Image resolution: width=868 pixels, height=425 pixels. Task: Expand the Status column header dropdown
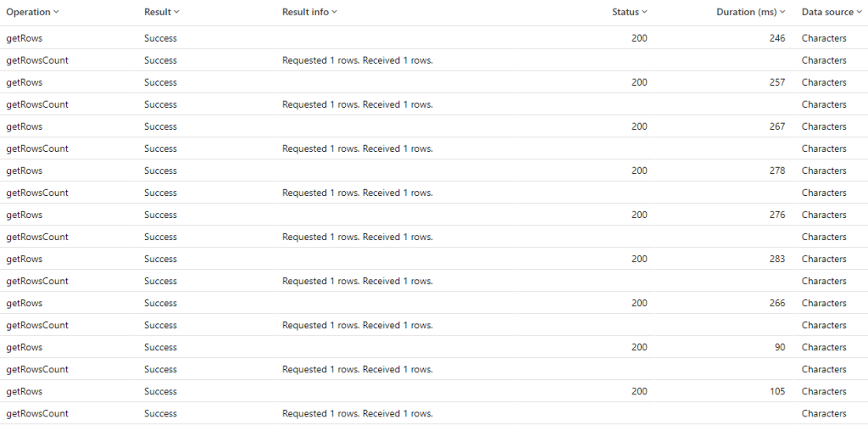(645, 13)
